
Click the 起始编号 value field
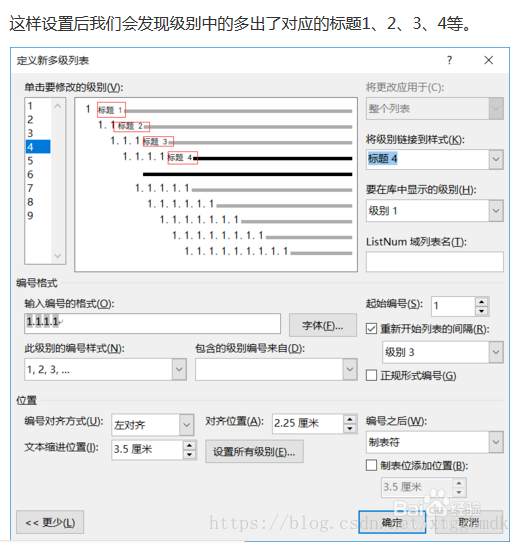(453, 306)
